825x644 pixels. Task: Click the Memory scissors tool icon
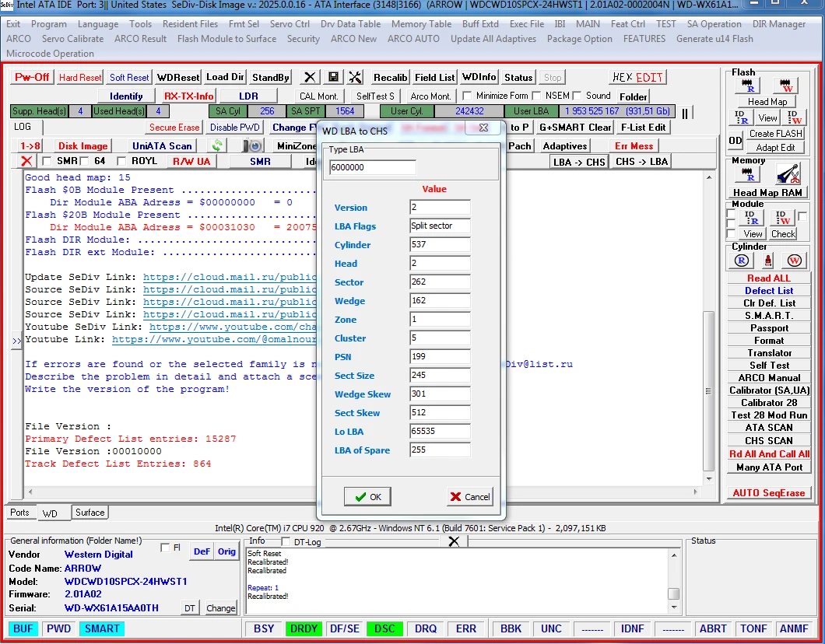788,174
